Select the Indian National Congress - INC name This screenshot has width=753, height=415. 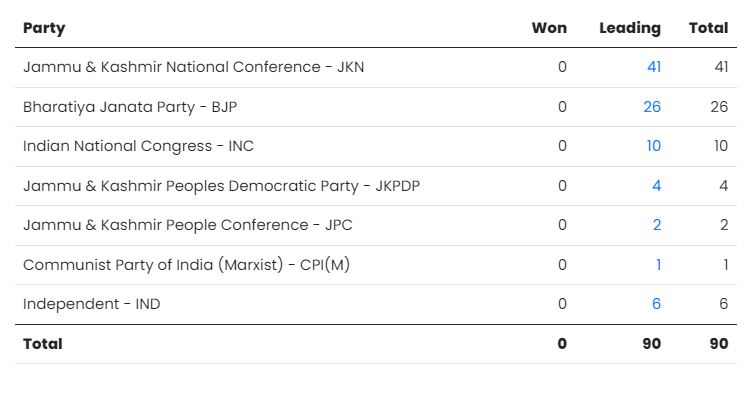click(138, 146)
